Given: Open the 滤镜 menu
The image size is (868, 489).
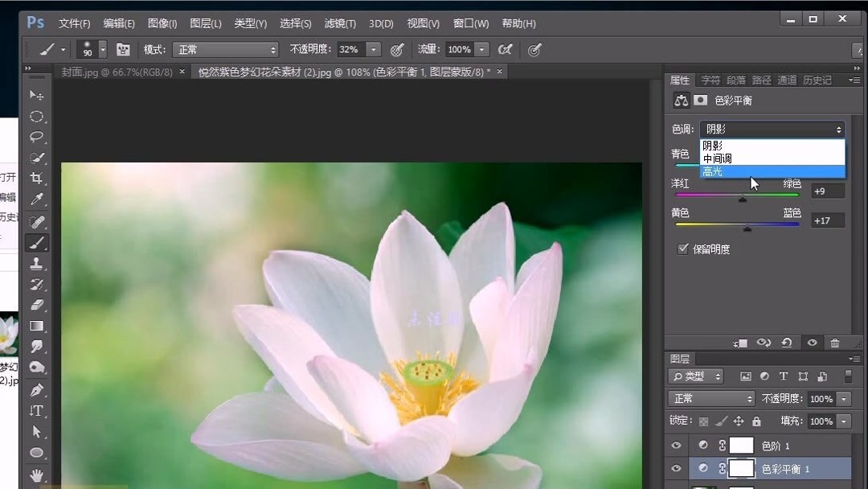Looking at the screenshot, I should tap(339, 23).
